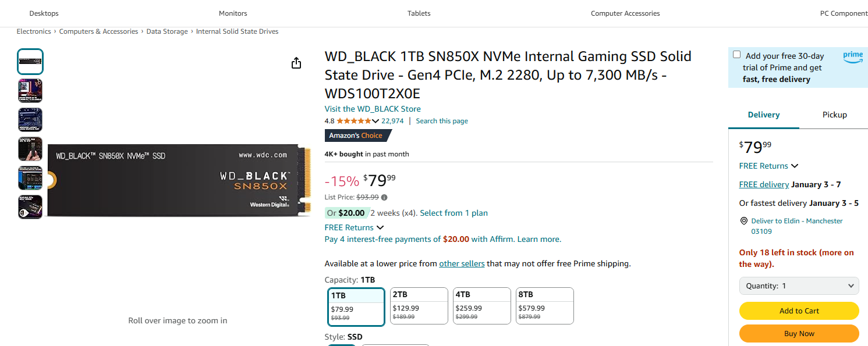Click the List Price info icon
Screen dimensions: 868x346
click(384, 197)
